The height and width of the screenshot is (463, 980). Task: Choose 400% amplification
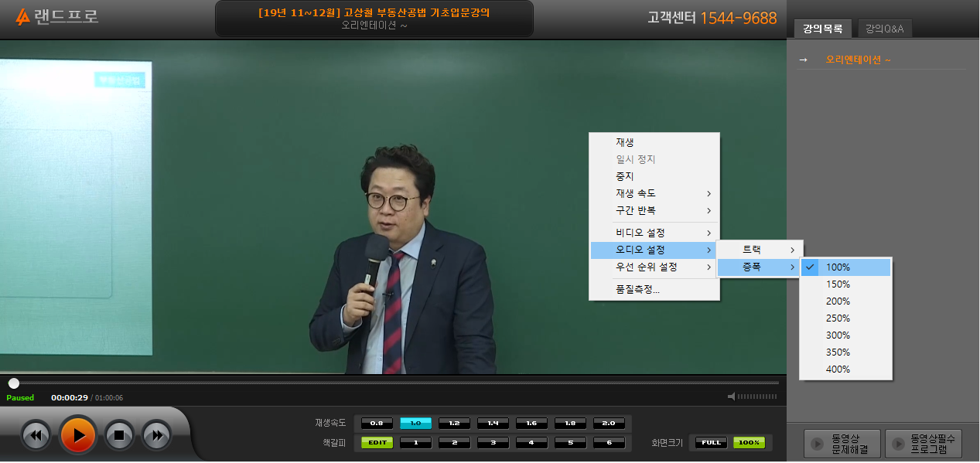[845, 369]
